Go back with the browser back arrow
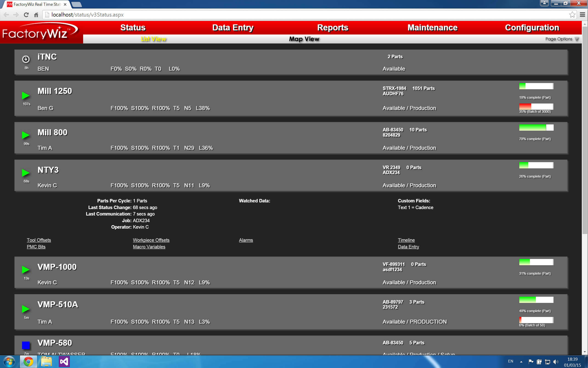Screen dimensions: 588x368 coord(6,15)
